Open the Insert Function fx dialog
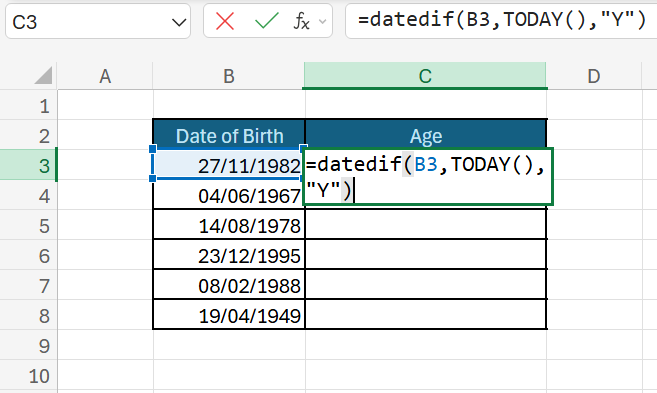 pos(301,21)
